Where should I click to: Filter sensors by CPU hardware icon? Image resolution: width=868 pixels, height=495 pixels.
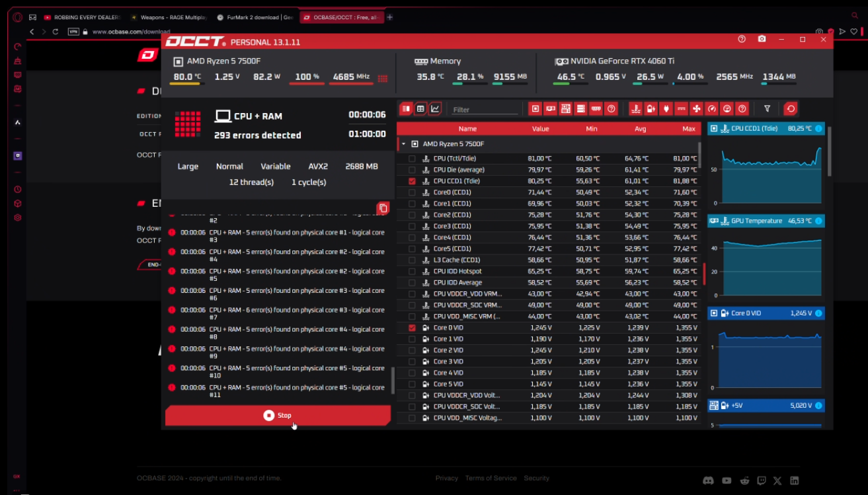[x=535, y=108]
